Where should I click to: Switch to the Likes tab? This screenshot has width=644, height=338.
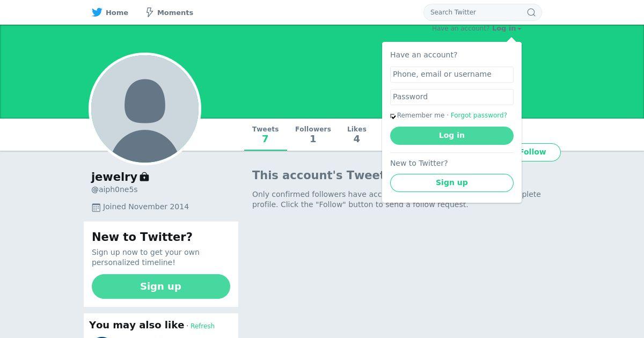pyautogui.click(x=356, y=135)
